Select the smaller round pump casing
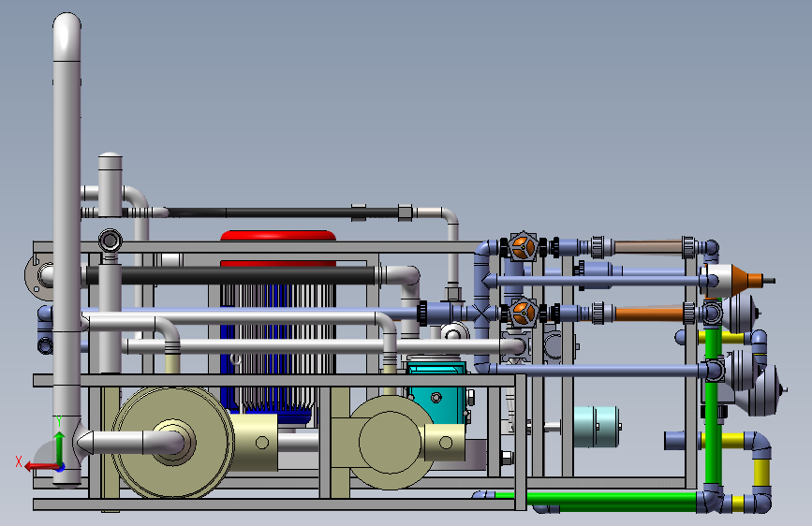Image resolution: width=812 pixels, height=526 pixels. pyautogui.click(x=391, y=443)
